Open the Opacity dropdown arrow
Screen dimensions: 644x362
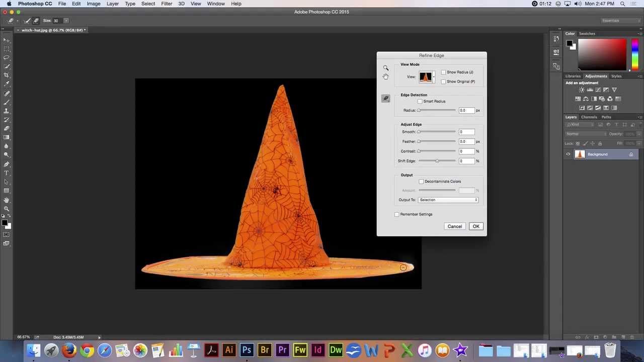(x=638, y=134)
